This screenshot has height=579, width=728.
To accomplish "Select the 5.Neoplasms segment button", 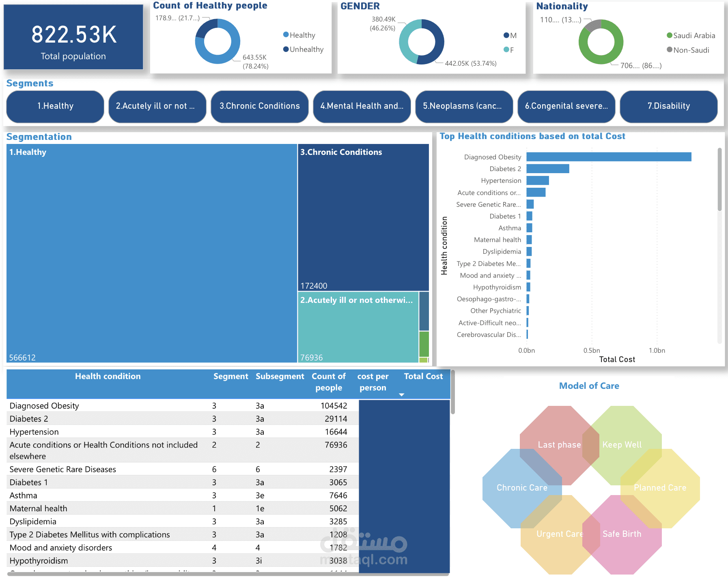I will click(x=464, y=106).
